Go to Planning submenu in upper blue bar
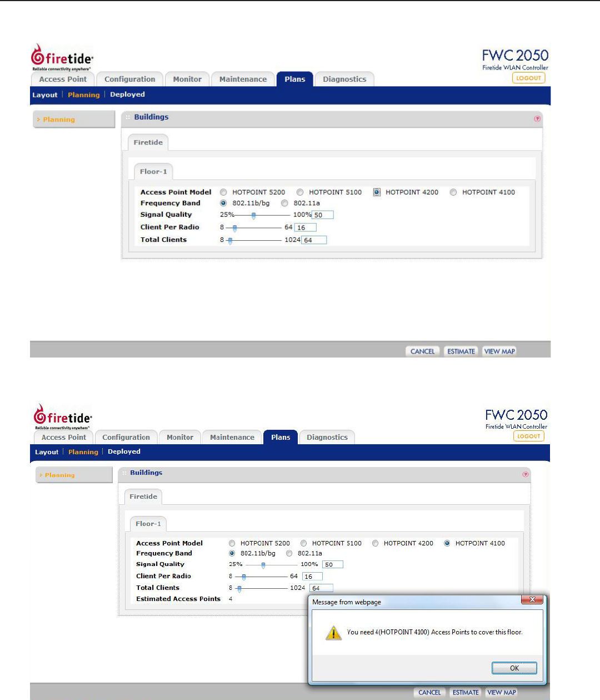 [x=84, y=95]
